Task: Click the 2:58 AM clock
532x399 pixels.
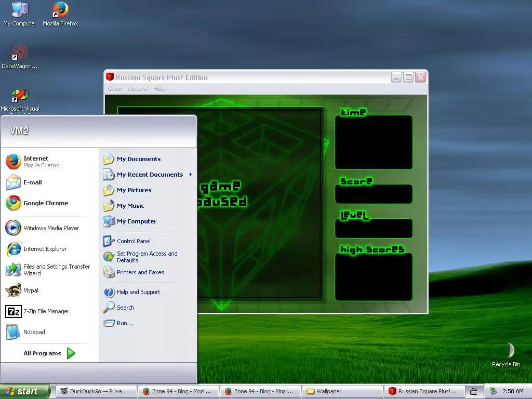Action: pyautogui.click(x=513, y=391)
